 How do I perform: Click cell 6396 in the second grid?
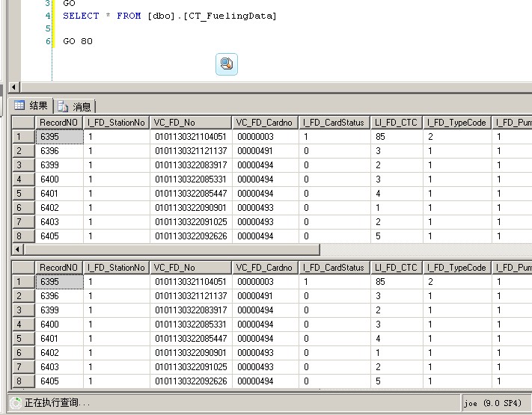59,296
